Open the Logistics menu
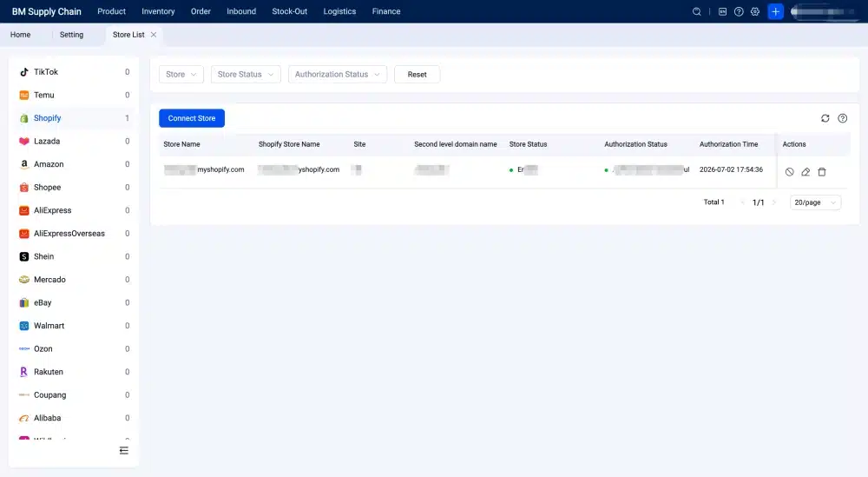 tap(339, 11)
